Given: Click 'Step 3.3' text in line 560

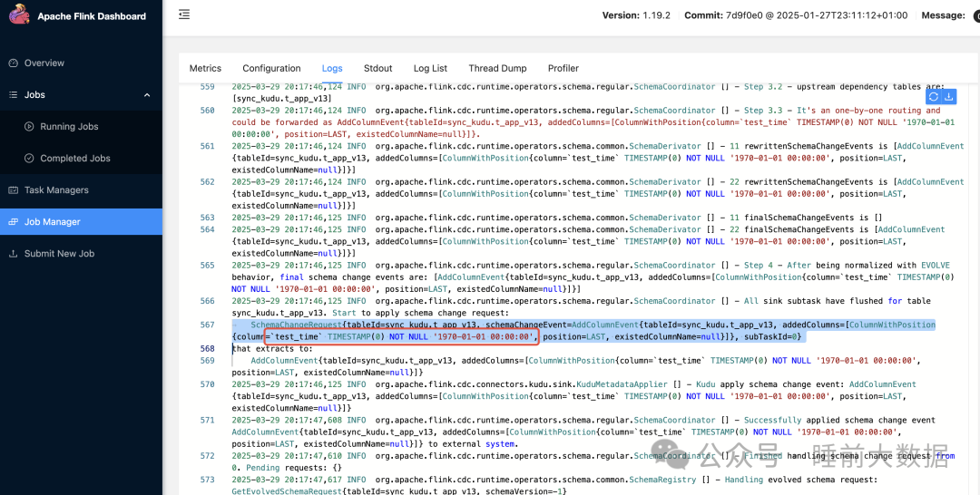Looking at the screenshot, I should [x=760, y=111].
